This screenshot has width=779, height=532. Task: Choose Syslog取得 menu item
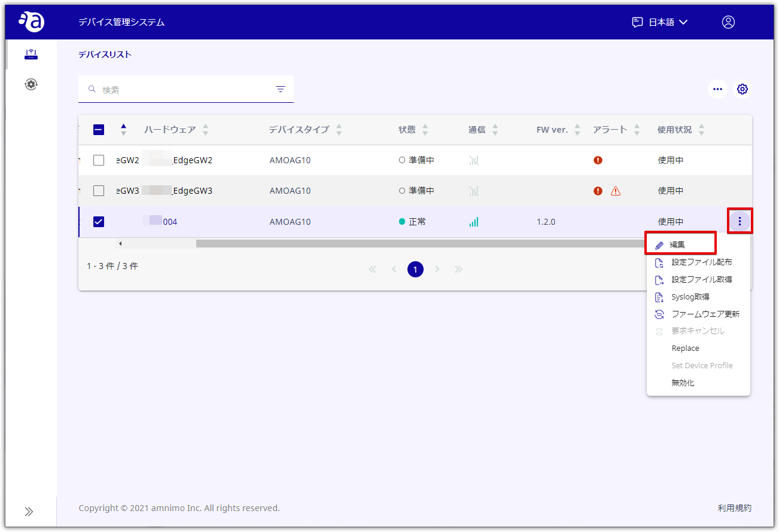[x=698, y=297]
